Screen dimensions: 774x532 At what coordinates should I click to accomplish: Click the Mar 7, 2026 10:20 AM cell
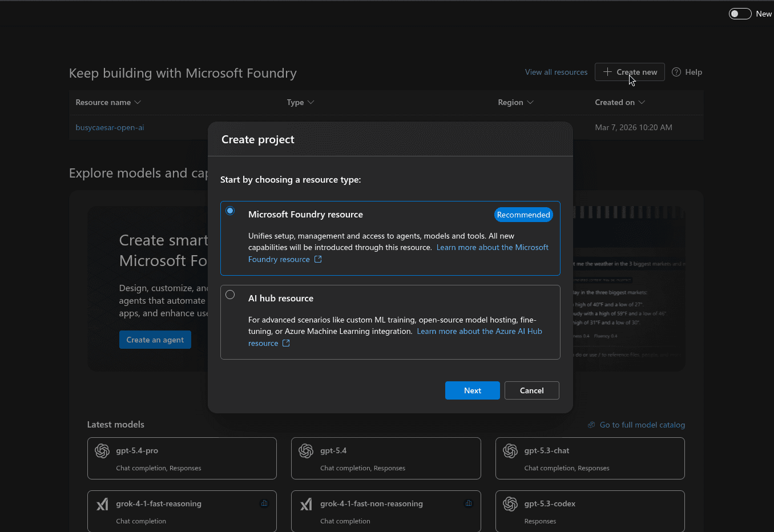[x=634, y=127]
